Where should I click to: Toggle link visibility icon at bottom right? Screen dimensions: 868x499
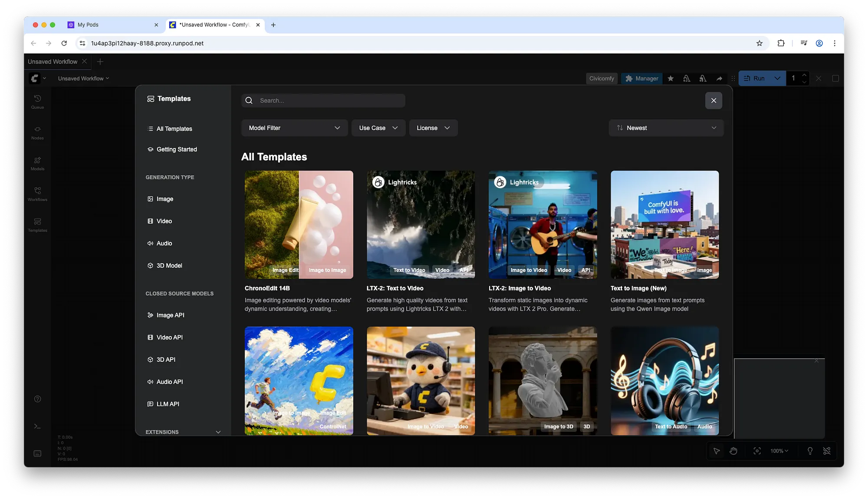(x=827, y=451)
